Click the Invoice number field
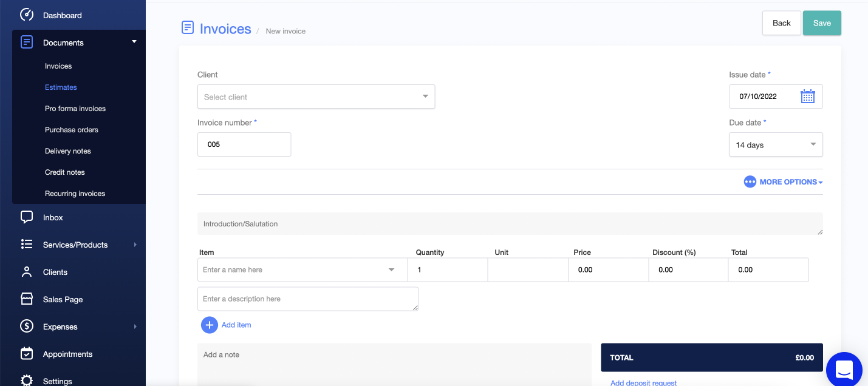The height and width of the screenshot is (386, 868). 244,144
